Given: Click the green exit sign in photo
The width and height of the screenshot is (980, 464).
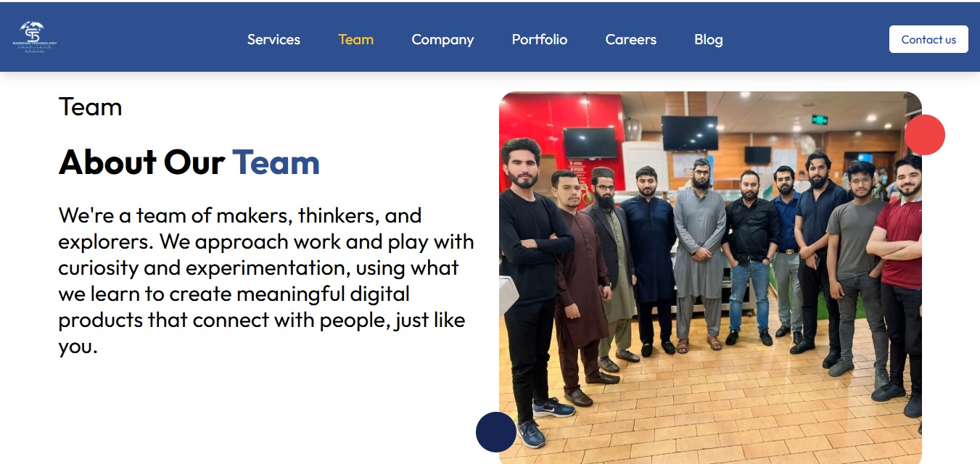Looking at the screenshot, I should click(x=820, y=120).
